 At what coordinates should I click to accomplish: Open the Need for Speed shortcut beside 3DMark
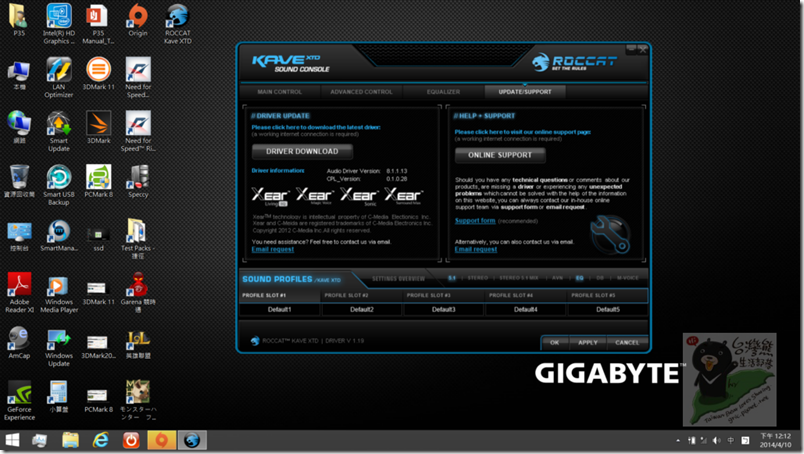coord(138,131)
